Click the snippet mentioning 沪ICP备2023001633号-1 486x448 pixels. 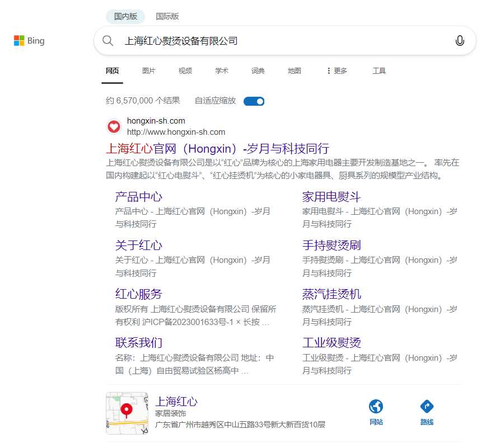tap(195, 315)
